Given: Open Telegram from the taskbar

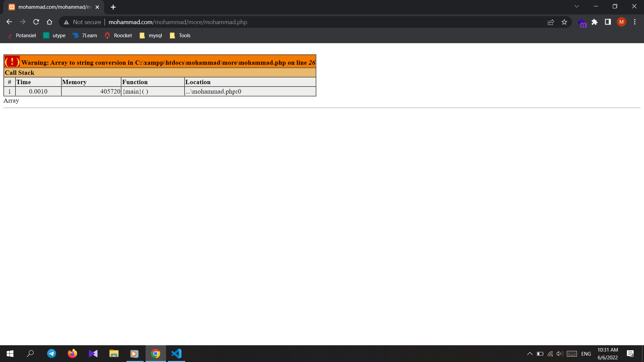Looking at the screenshot, I should (x=51, y=354).
